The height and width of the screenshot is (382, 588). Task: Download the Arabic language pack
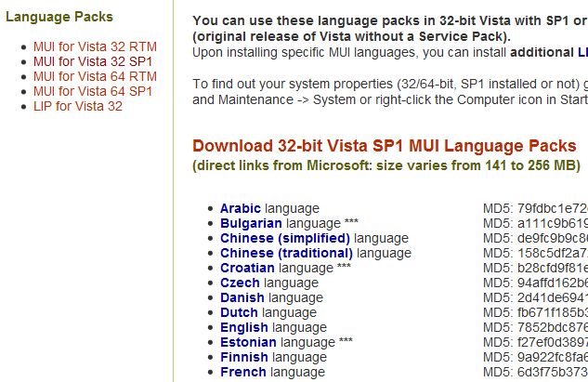(x=241, y=208)
